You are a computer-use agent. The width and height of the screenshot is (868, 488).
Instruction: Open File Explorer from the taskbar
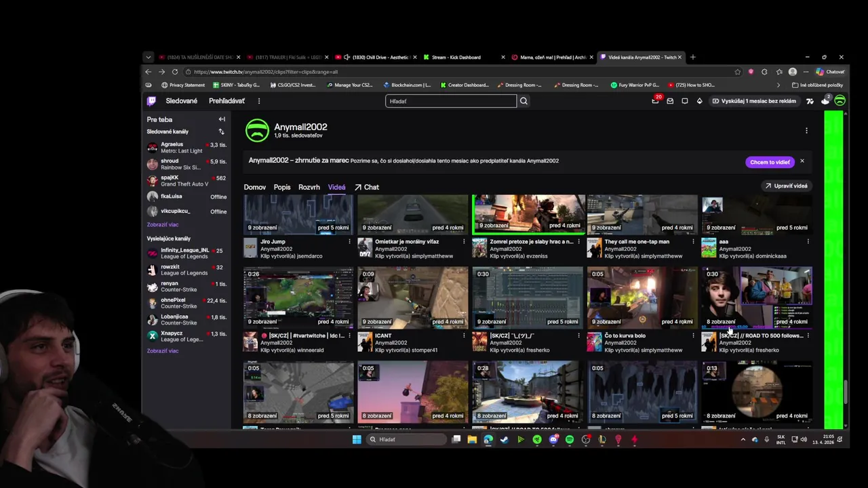click(x=472, y=439)
